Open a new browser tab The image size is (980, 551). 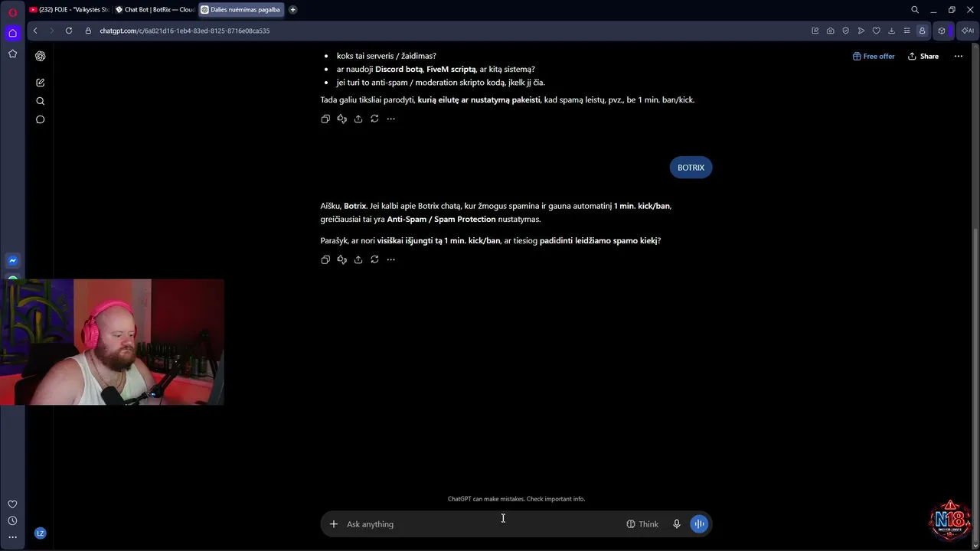pyautogui.click(x=292, y=10)
